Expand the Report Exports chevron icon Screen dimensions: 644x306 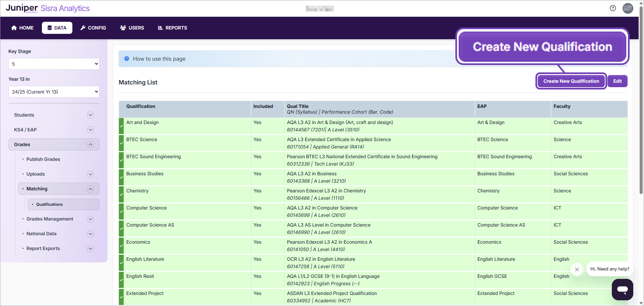tap(90, 248)
